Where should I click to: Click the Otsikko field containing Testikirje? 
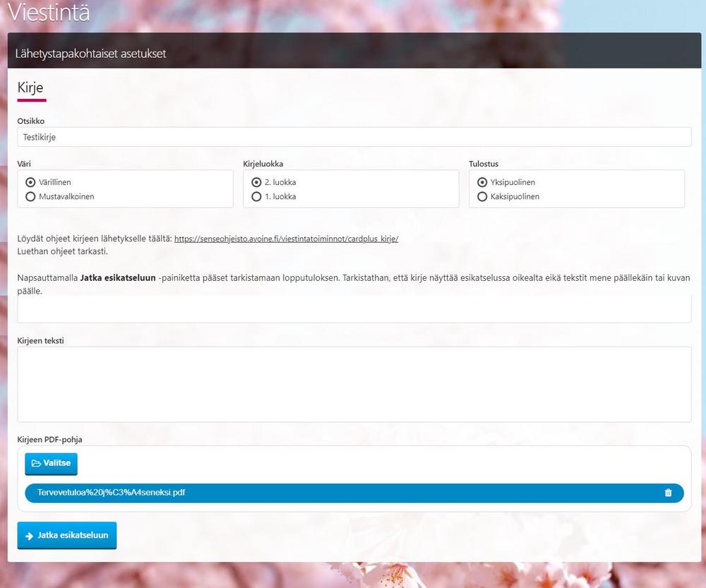coord(353,137)
